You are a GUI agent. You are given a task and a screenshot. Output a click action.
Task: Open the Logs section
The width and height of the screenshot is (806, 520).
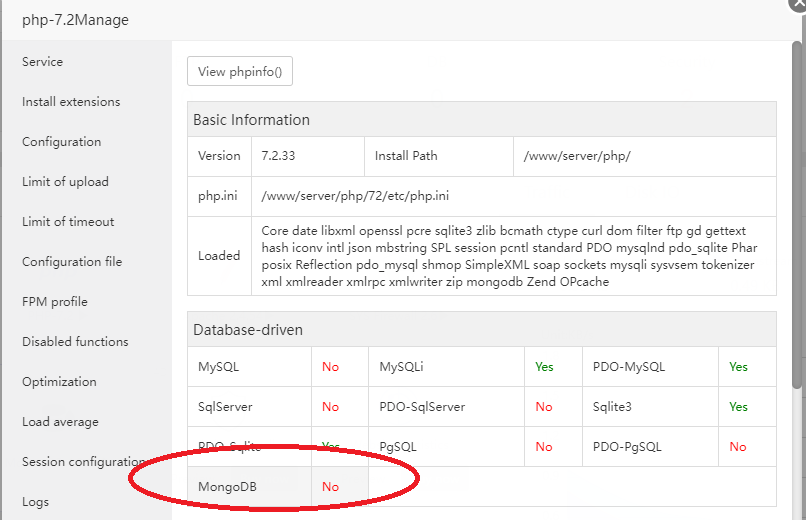[36, 502]
